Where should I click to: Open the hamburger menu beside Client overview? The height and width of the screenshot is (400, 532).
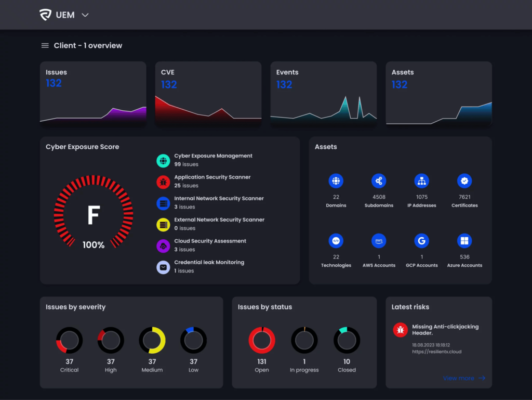pyautogui.click(x=45, y=46)
